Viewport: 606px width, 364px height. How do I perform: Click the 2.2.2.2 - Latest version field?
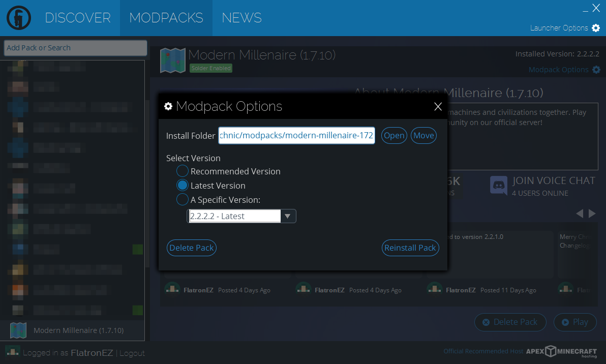(x=235, y=216)
